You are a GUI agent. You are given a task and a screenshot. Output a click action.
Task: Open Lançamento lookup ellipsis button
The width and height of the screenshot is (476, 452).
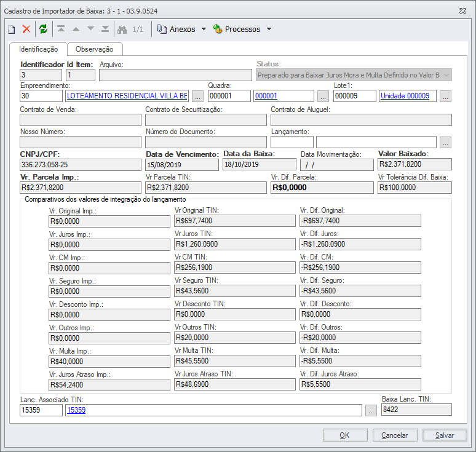445,143
